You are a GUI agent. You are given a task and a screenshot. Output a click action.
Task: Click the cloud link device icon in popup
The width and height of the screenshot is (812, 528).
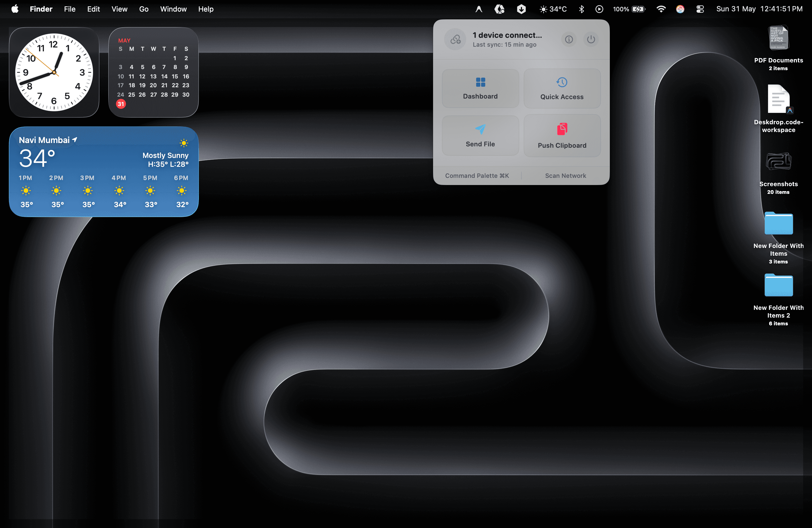(x=455, y=39)
